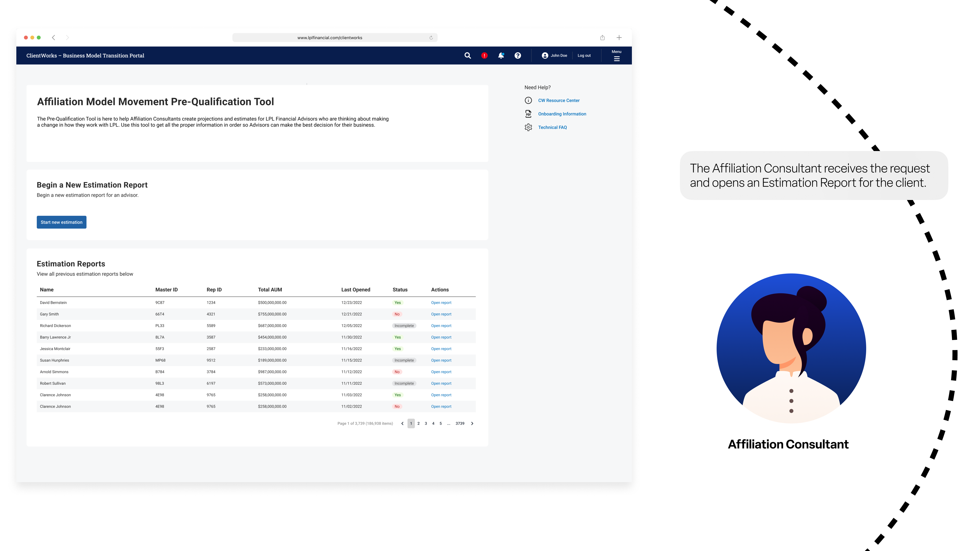Click the search magnifier icon in header

[x=468, y=56]
